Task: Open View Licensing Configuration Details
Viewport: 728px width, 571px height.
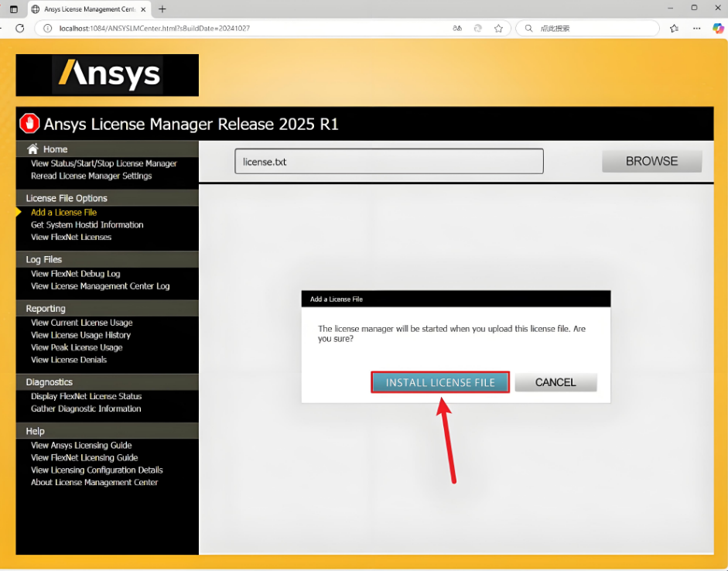Action: (x=97, y=470)
